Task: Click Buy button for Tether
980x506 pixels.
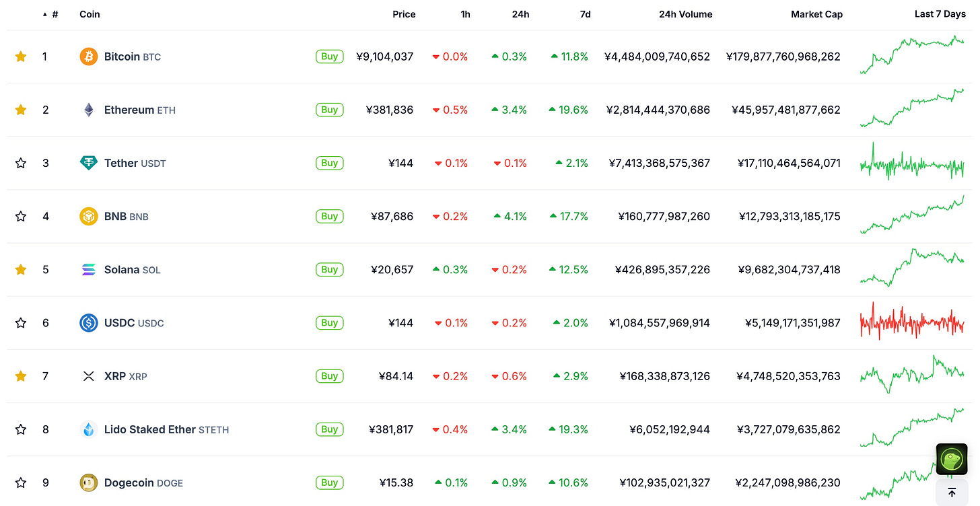Action: click(x=330, y=163)
